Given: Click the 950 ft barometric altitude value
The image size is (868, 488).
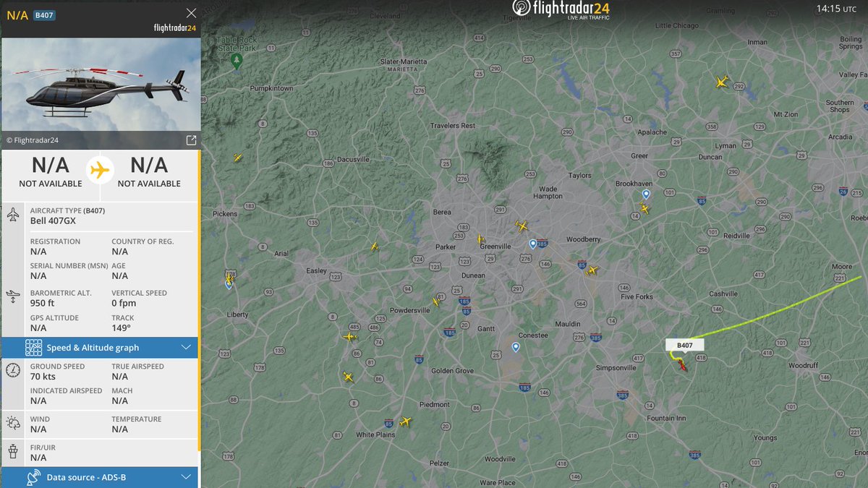Looking at the screenshot, I should coord(43,303).
